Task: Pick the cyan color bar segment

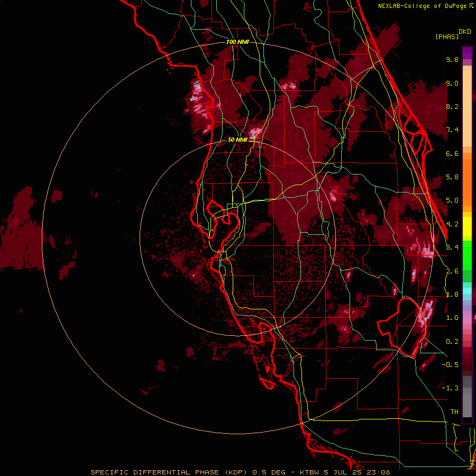Action: click(467, 291)
